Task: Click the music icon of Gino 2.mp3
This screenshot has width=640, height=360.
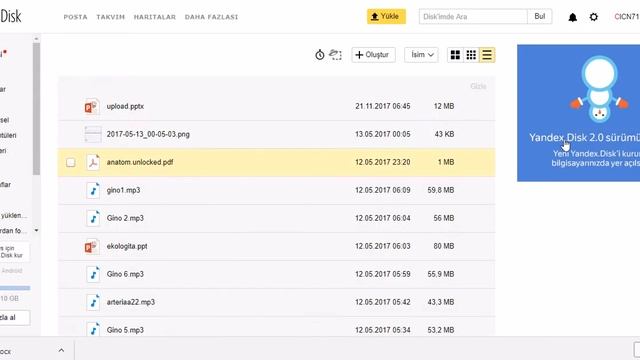Action: [93, 218]
